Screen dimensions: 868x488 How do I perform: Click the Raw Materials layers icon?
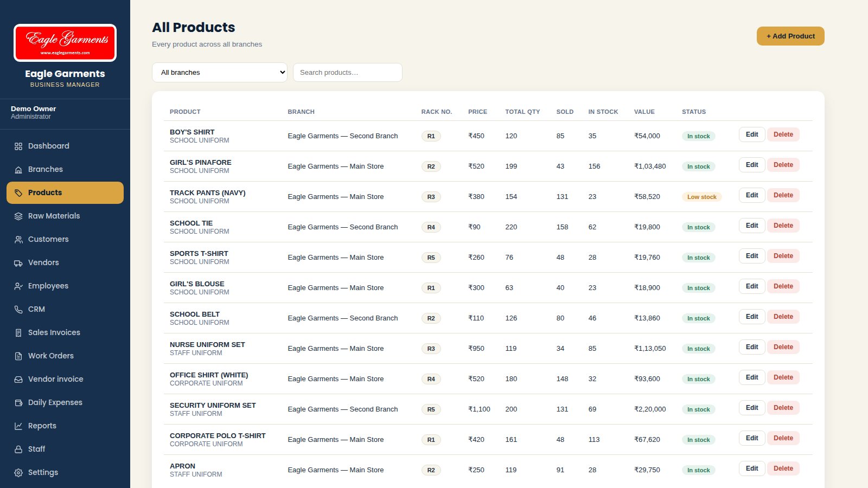(x=18, y=216)
